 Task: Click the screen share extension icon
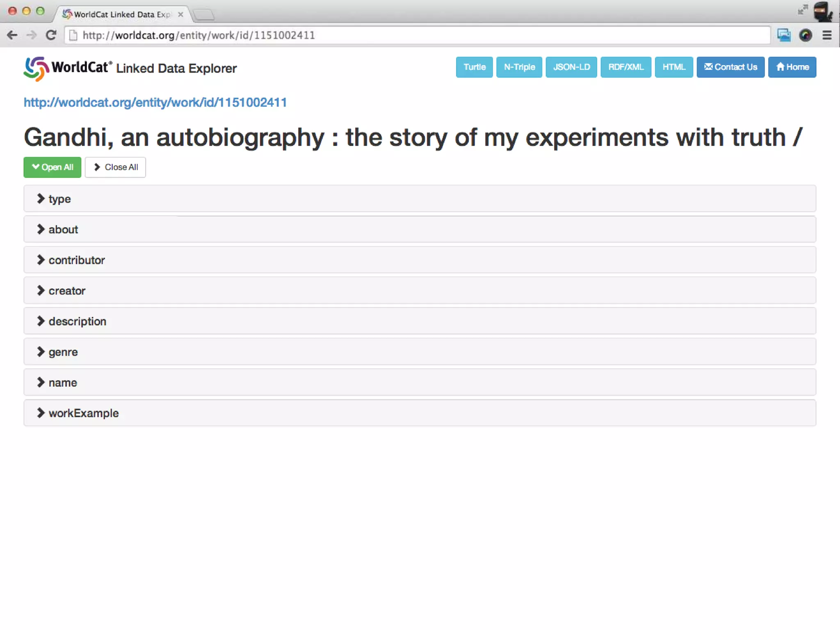point(783,35)
